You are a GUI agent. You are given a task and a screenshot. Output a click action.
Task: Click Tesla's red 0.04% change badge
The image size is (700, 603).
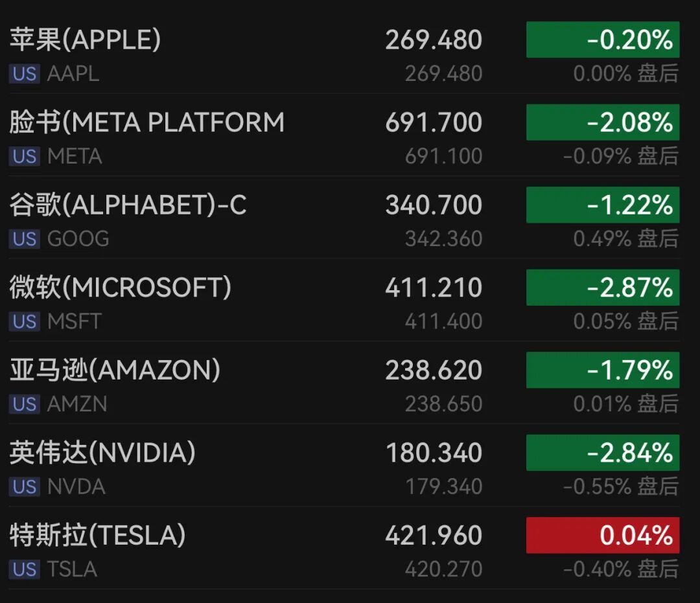pos(603,535)
